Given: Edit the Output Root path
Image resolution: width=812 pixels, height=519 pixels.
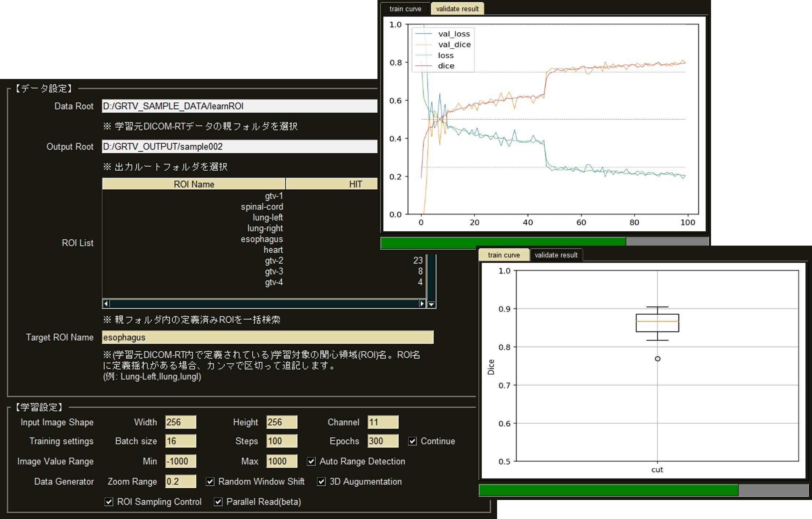Looking at the screenshot, I should (238, 147).
